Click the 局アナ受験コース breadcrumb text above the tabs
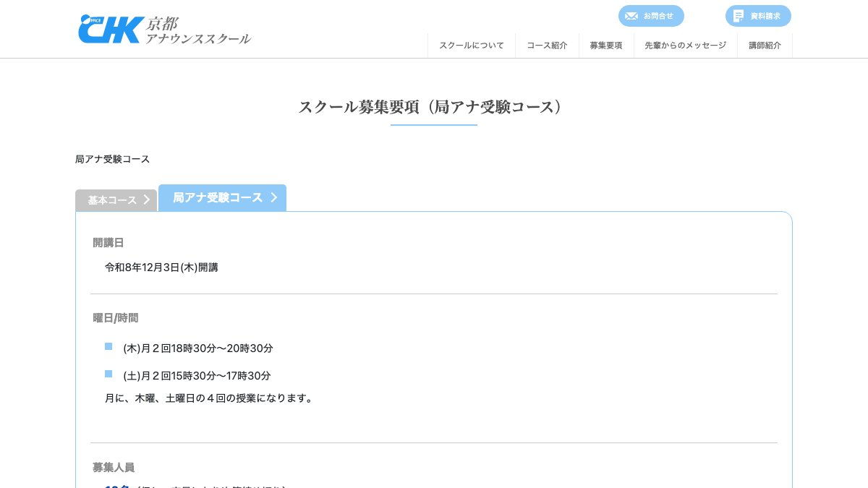 click(x=112, y=159)
